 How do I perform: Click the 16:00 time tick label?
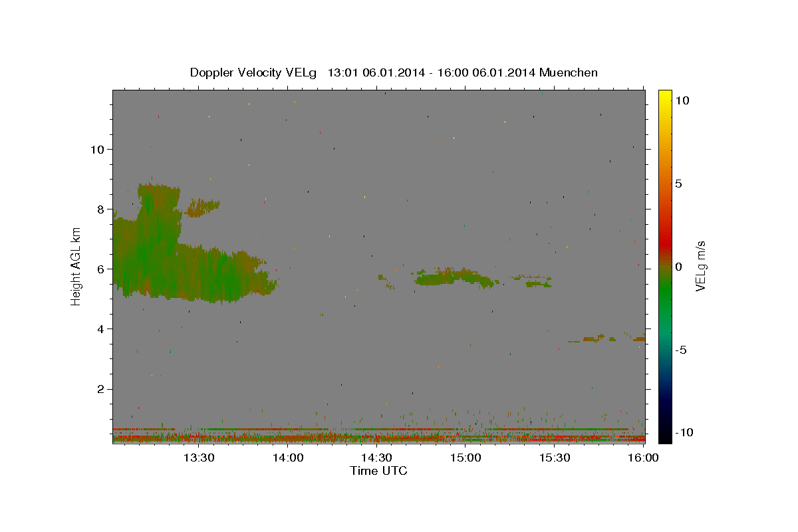[x=642, y=458]
